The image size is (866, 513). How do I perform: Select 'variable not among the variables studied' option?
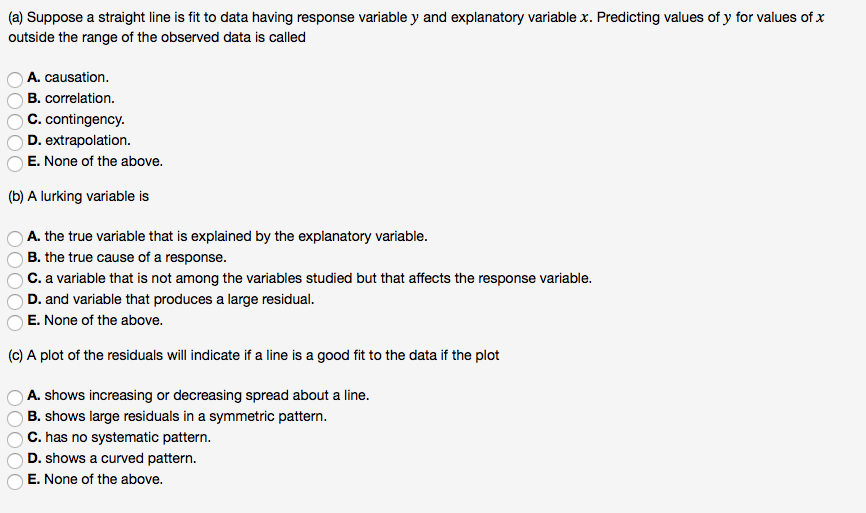pos(15,281)
